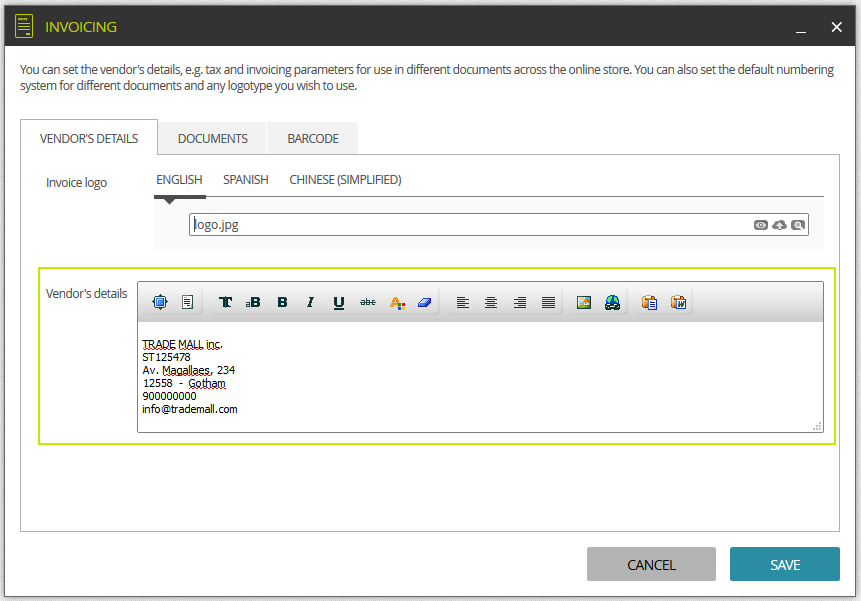Align text to the right
861x601 pixels.
point(519,302)
